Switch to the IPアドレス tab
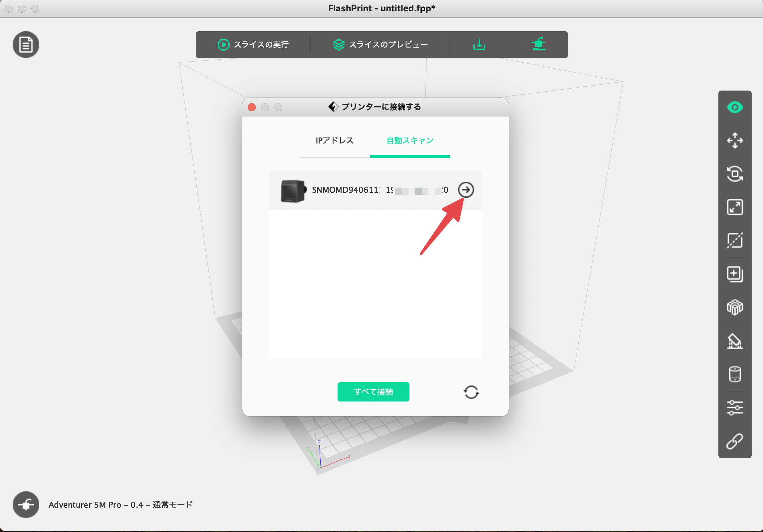763x532 pixels. pyautogui.click(x=335, y=140)
